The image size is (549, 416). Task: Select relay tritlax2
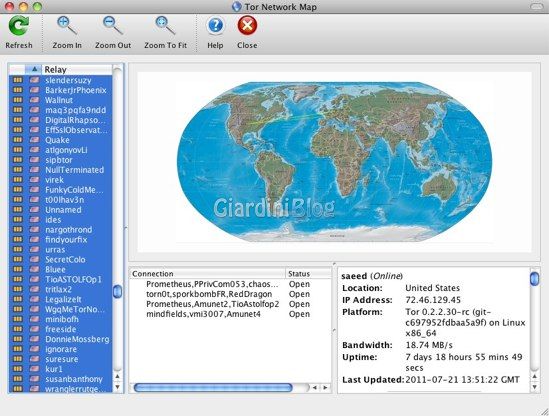[x=58, y=290]
